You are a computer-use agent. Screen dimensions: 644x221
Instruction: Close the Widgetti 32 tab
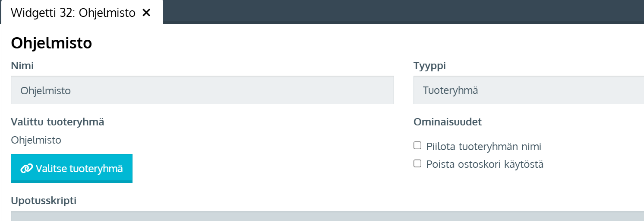146,13
